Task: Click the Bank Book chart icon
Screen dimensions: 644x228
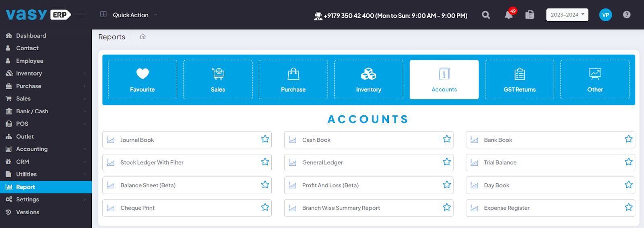Action: 475,140
